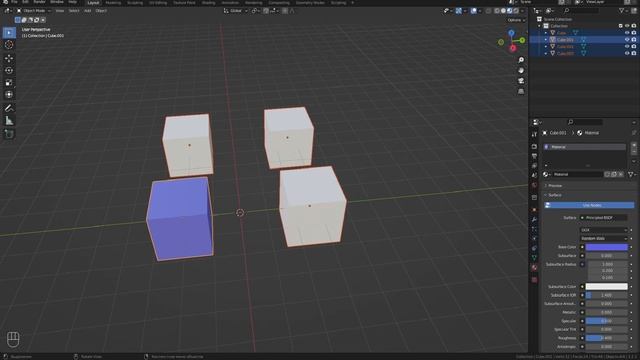Expand the Cube.001 outliner row arrow
The image size is (640, 360).
point(546,40)
